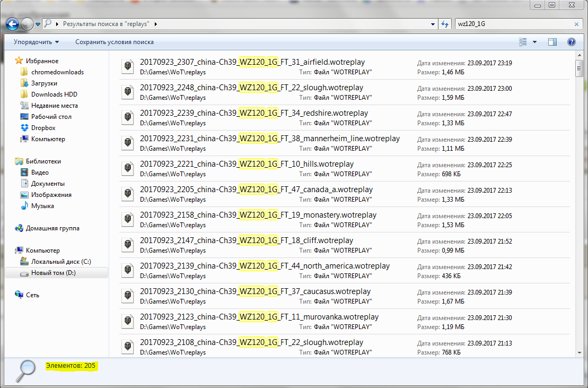The height and width of the screenshot is (388, 588).
Task: Click the 2108 FT_22_slough replay icon
Action: (128, 347)
